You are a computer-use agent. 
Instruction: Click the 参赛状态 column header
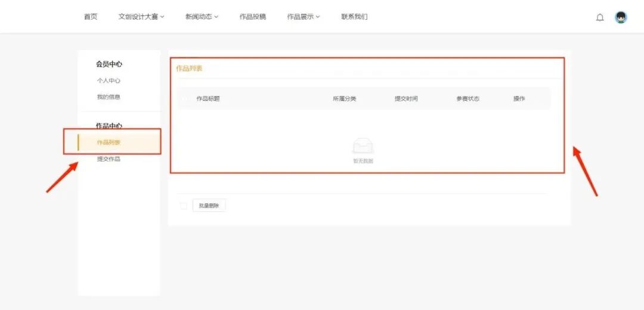pyautogui.click(x=468, y=98)
